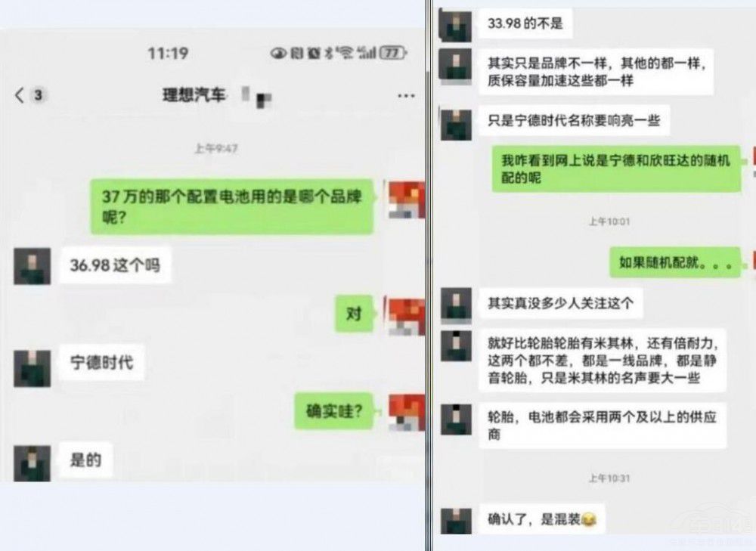Tap the green '对' message bubble
Viewport: 756px width, 551px height.
point(355,314)
